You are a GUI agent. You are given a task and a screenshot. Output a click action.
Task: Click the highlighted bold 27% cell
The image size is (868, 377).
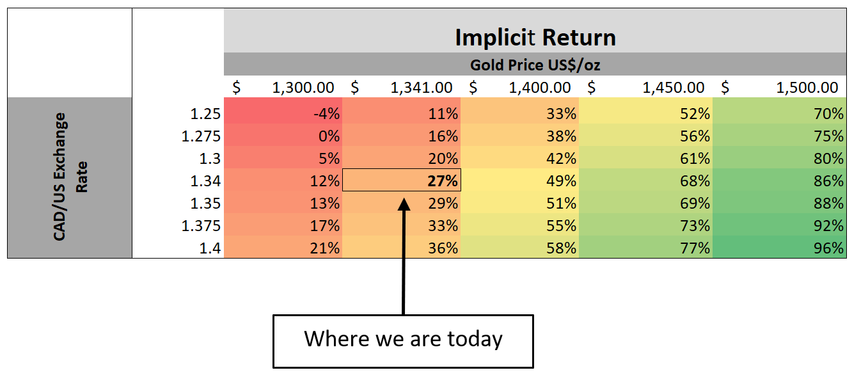[402, 181]
